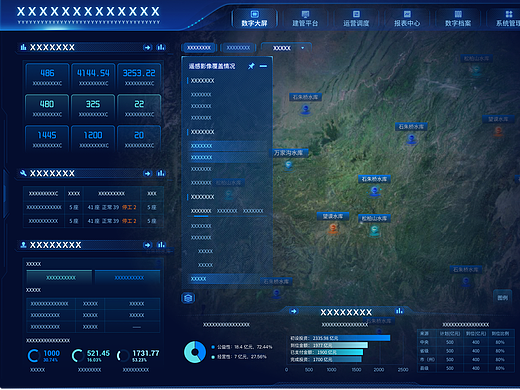Click the 1731.77 circular progress indicator

coord(123,356)
